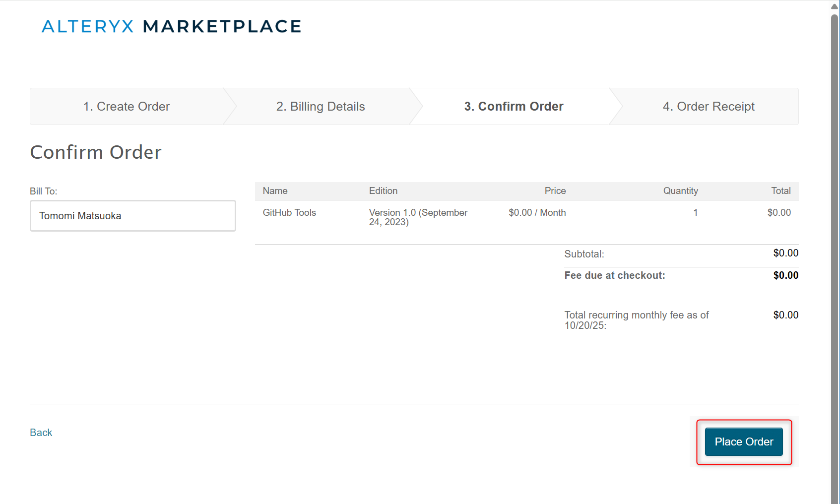Click the Name column header
The image size is (840, 504).
[275, 191]
